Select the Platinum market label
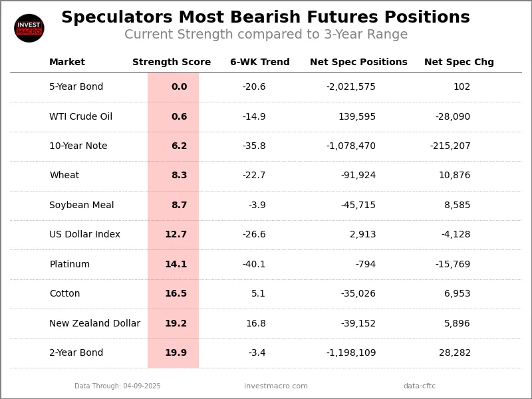This screenshot has width=532, height=399. click(x=70, y=265)
